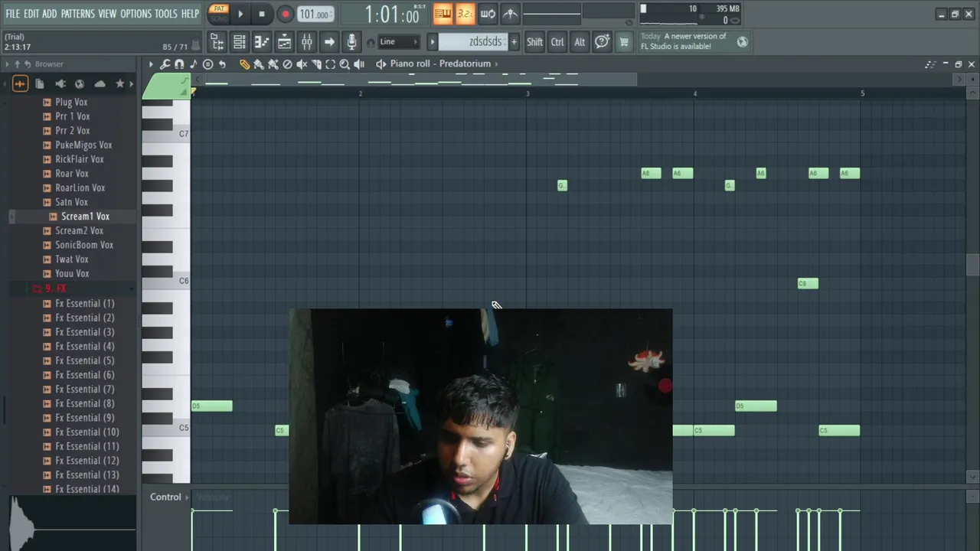Toggle piano roll magnet snap icon
This screenshot has height=551, width=980.
tap(179, 64)
